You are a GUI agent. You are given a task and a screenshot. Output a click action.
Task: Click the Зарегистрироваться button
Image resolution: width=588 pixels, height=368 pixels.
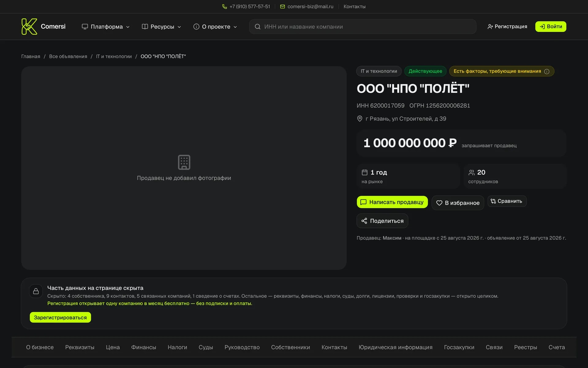(60, 317)
